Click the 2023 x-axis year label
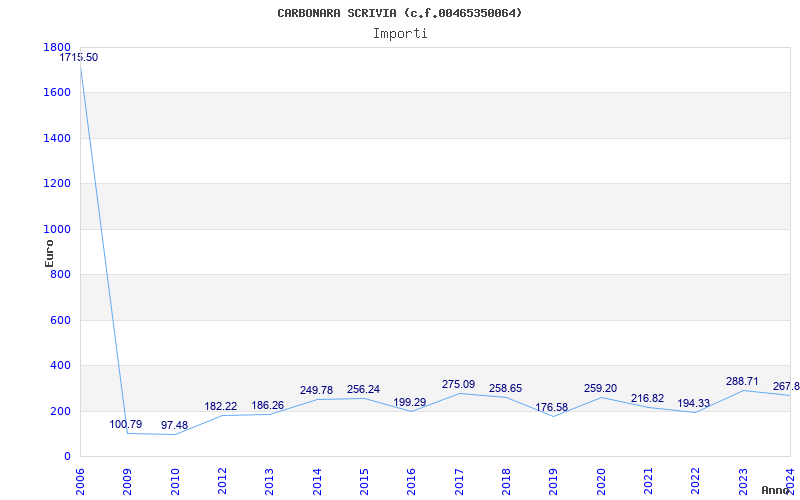Screen dimensions: 800x500 tap(743, 481)
